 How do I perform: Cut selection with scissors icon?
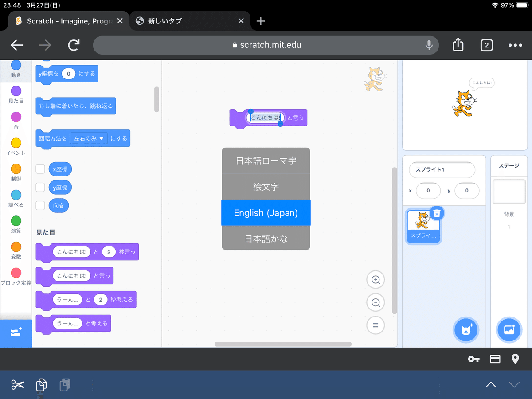(18, 384)
